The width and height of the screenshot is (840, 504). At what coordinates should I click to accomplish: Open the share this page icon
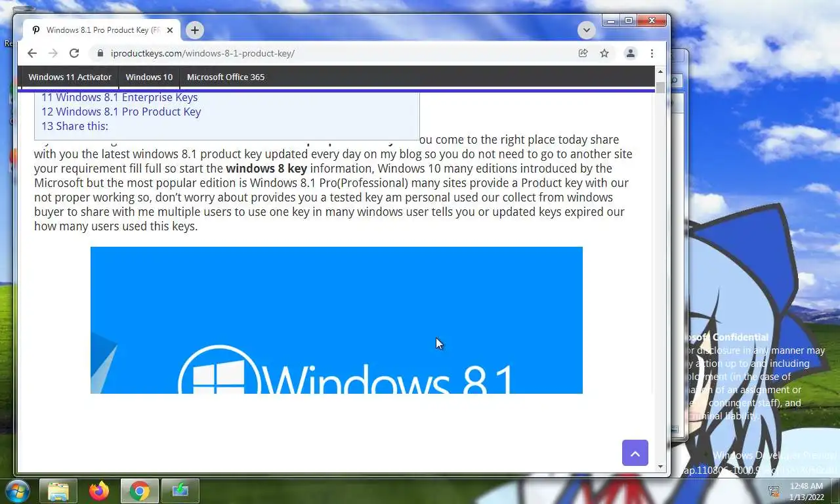(x=583, y=53)
